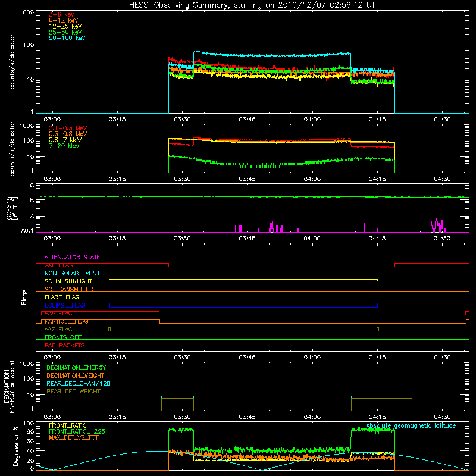Click the yellow '12-25 keV' legend label

[65, 26]
